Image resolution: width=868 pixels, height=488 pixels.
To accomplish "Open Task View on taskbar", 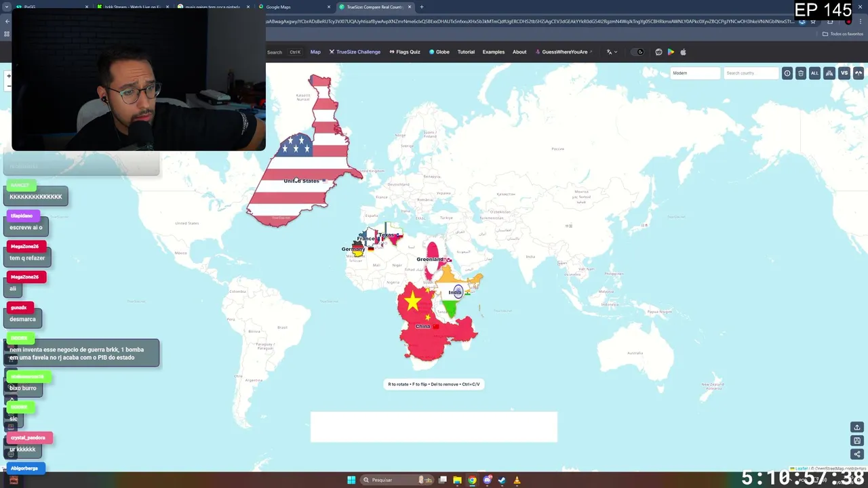I will 443,480.
